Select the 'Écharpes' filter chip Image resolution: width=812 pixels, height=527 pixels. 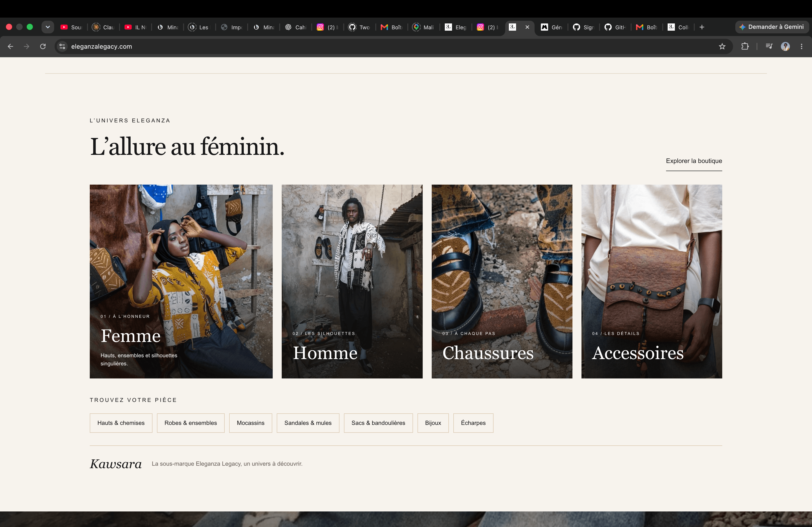click(x=473, y=423)
